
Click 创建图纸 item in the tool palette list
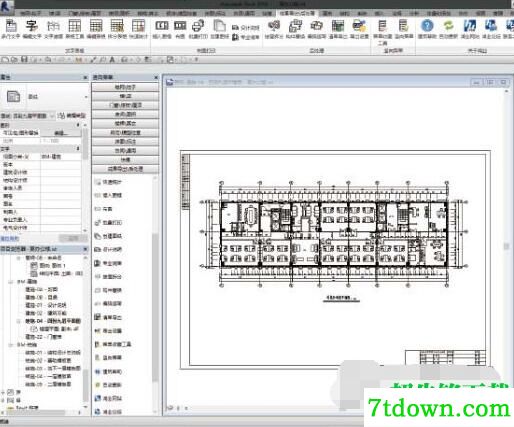[108, 236]
